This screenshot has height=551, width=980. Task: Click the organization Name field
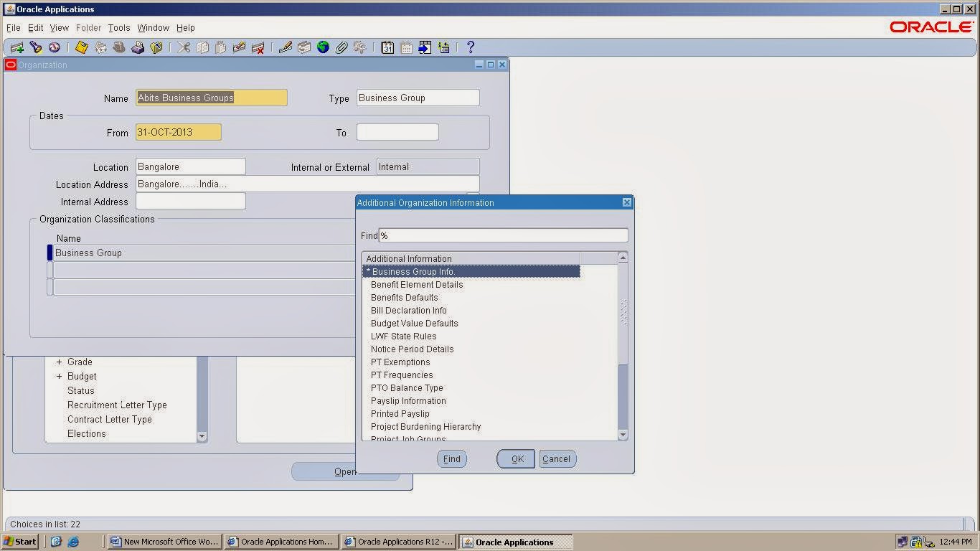[x=212, y=98]
